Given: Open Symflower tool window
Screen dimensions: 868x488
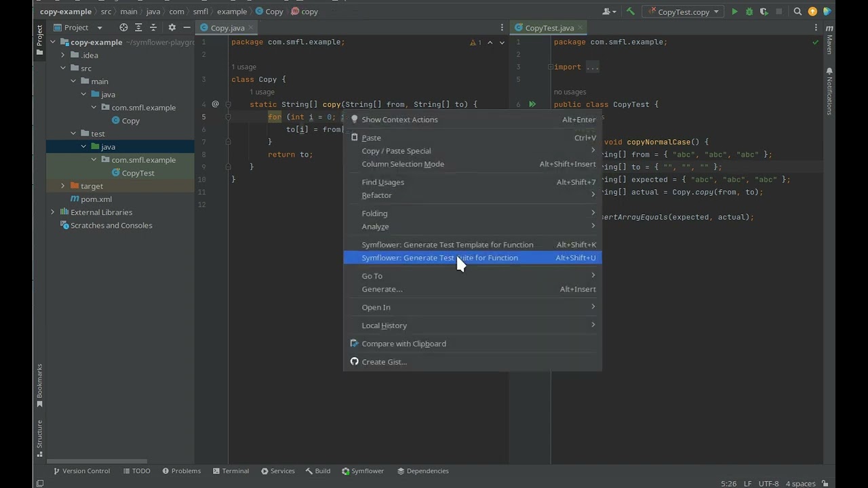Looking at the screenshot, I should pyautogui.click(x=363, y=471).
